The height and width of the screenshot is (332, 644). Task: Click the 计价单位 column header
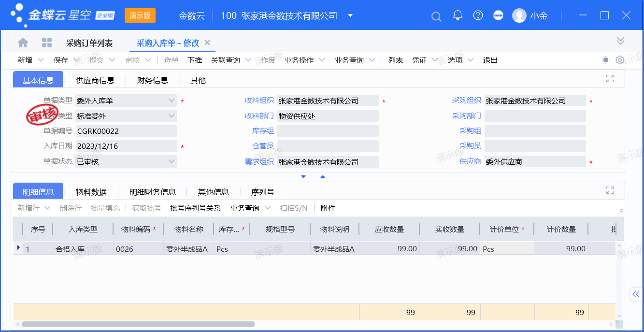507,230
